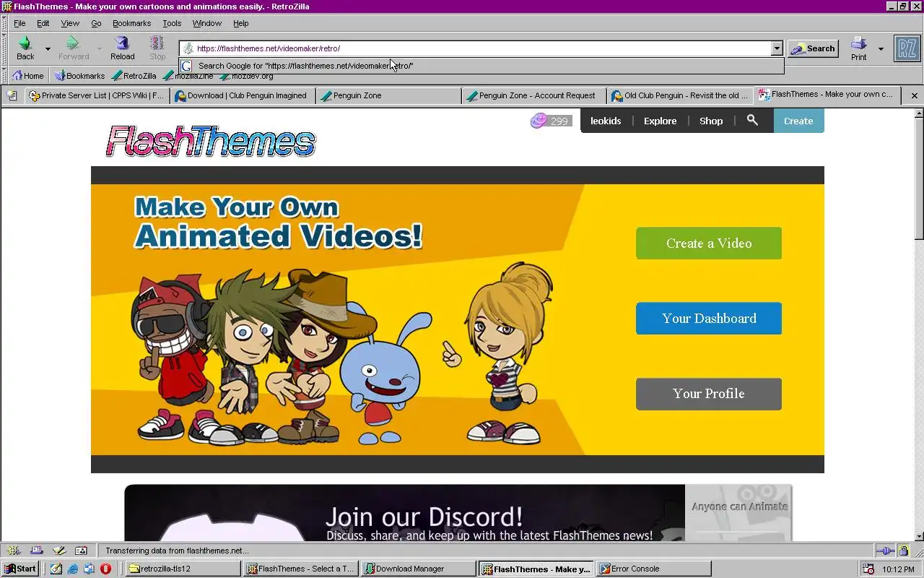Image resolution: width=924 pixels, height=578 pixels.
Task: Switch to Error Console taskbar window
Action: coord(654,569)
